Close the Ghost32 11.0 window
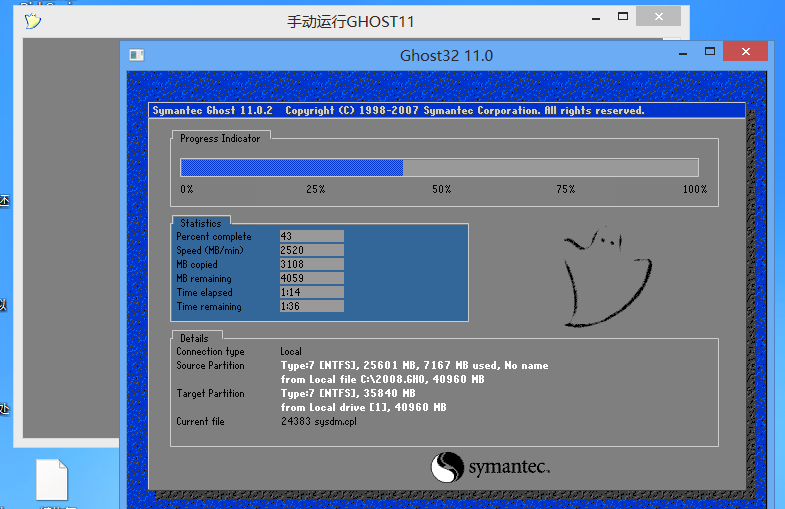Image resolution: width=785 pixels, height=509 pixels. [745, 52]
